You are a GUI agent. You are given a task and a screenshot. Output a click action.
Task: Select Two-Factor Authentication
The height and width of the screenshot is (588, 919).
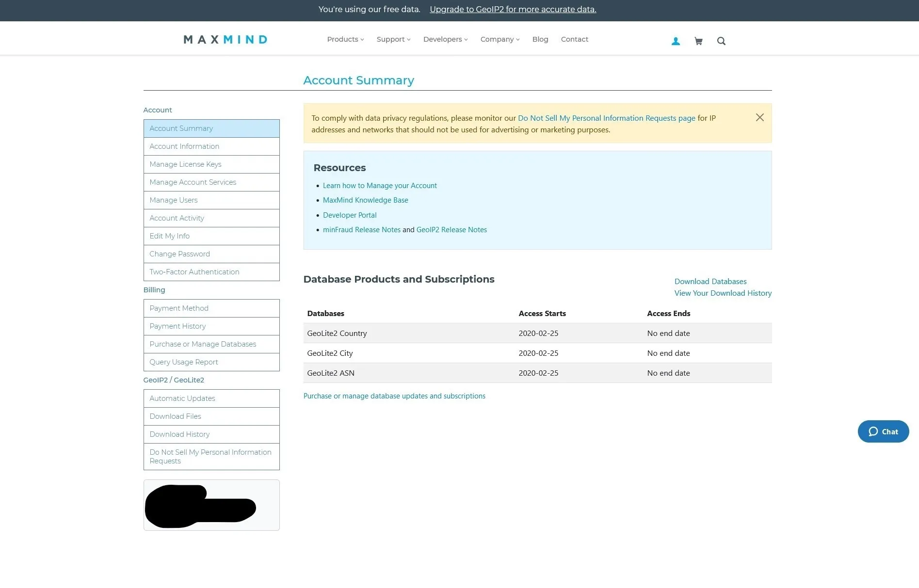[x=194, y=271]
